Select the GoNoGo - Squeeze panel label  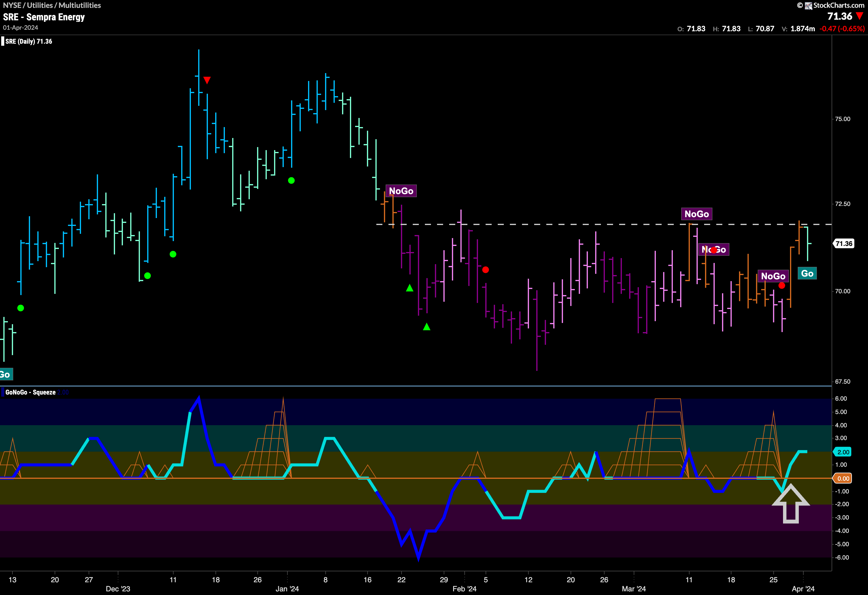pos(30,392)
